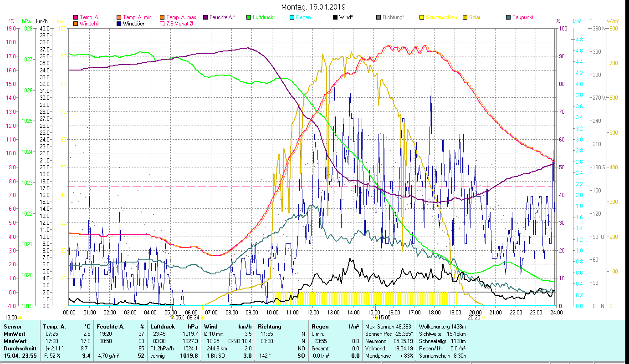
Task: Click the yellow Sonnenschein legend square
Action: click(422, 18)
